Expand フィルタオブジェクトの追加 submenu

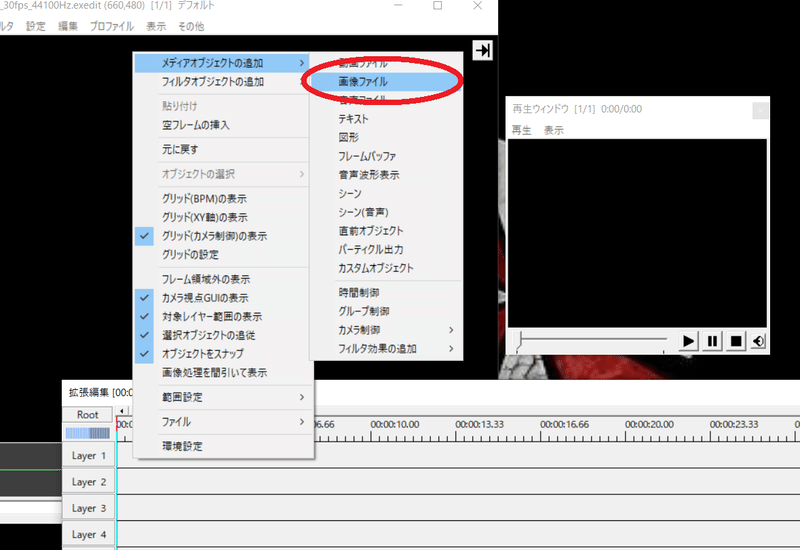point(221,82)
